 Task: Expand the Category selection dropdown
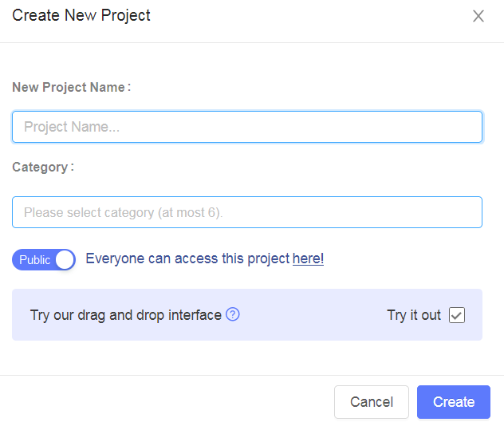point(247,212)
